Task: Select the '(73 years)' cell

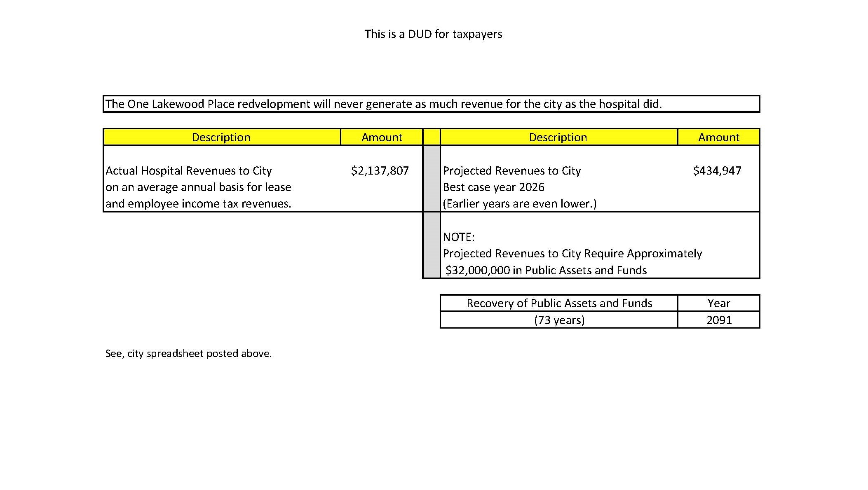Action: (x=559, y=320)
